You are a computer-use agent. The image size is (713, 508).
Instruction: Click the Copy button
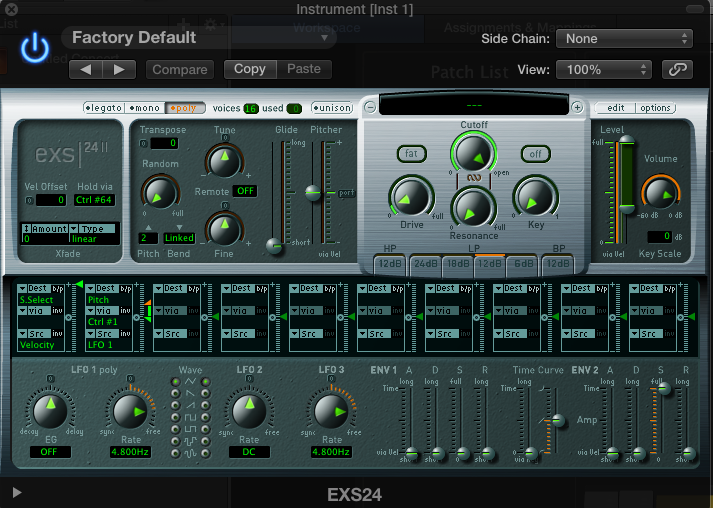point(250,69)
